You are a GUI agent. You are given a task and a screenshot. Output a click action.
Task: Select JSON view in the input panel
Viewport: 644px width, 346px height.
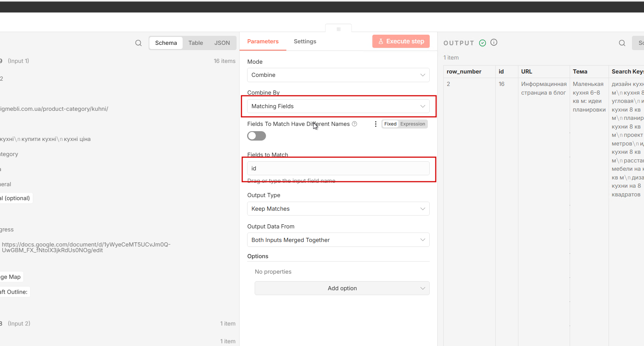(x=222, y=43)
